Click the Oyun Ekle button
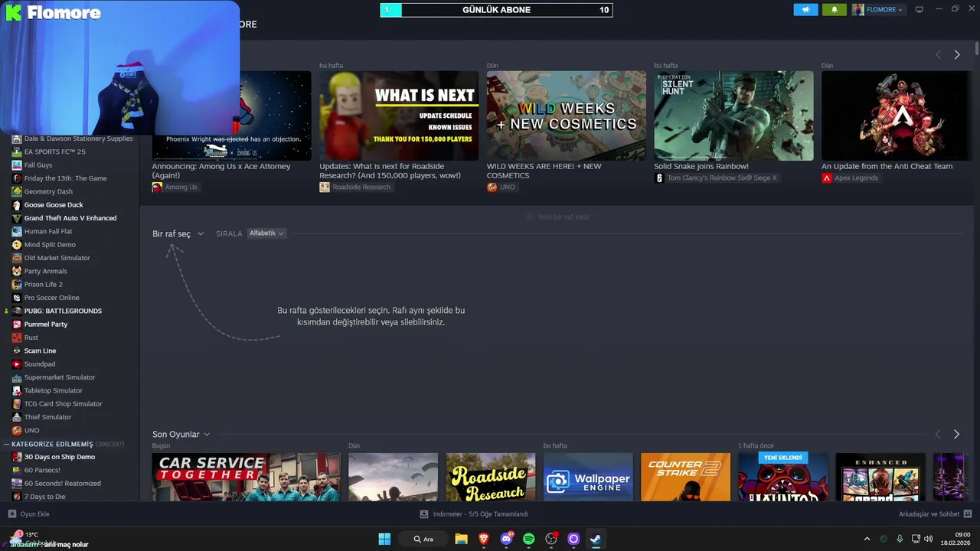 pyautogui.click(x=29, y=514)
